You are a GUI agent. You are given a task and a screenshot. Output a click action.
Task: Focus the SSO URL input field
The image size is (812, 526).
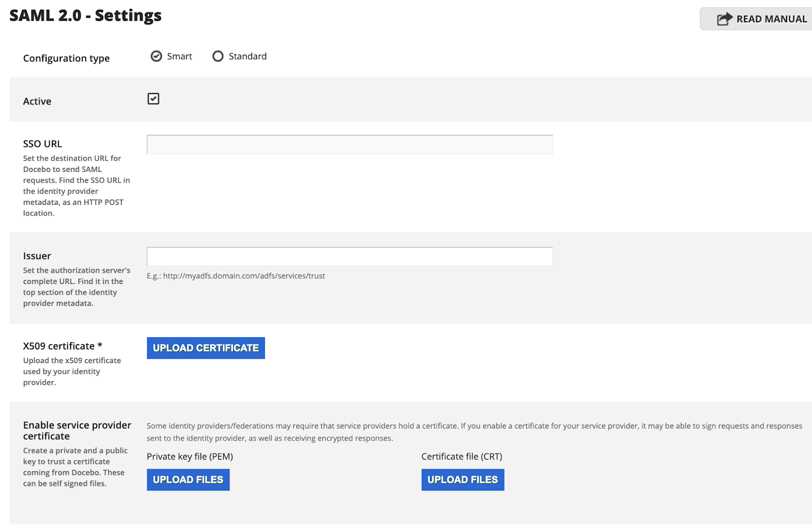tap(349, 145)
